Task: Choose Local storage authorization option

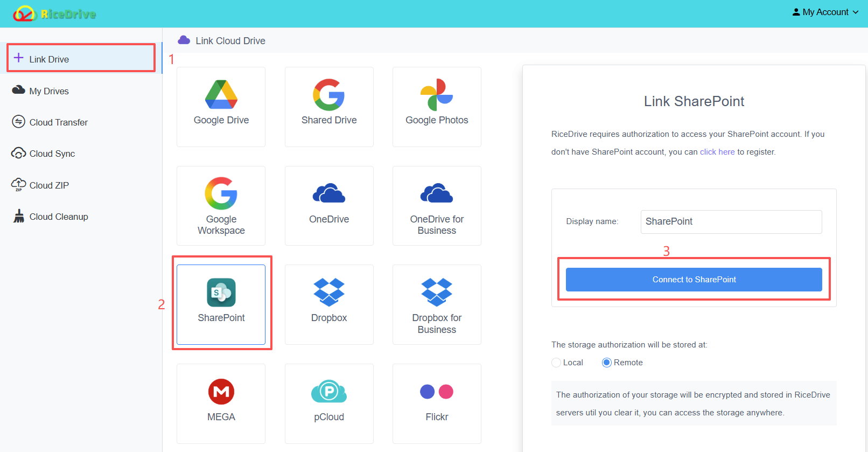Action: coord(556,363)
